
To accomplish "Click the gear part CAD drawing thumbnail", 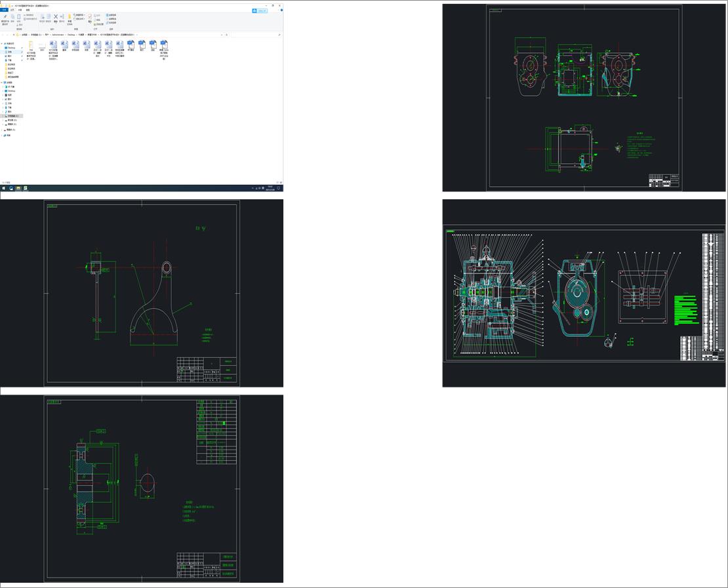I will tap(142, 488).
